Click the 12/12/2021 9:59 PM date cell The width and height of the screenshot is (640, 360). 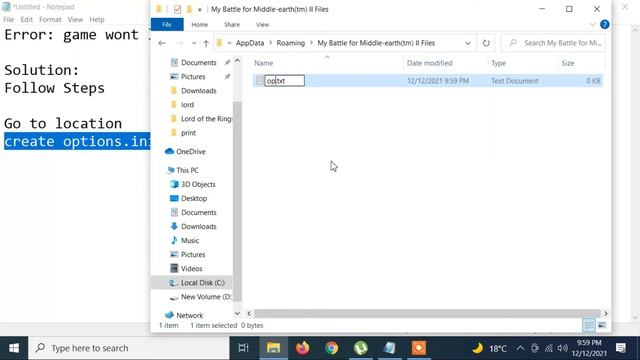(438, 81)
